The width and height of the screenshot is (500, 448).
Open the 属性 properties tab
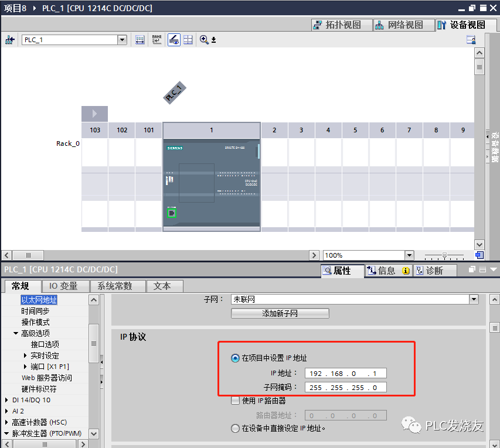(x=342, y=271)
